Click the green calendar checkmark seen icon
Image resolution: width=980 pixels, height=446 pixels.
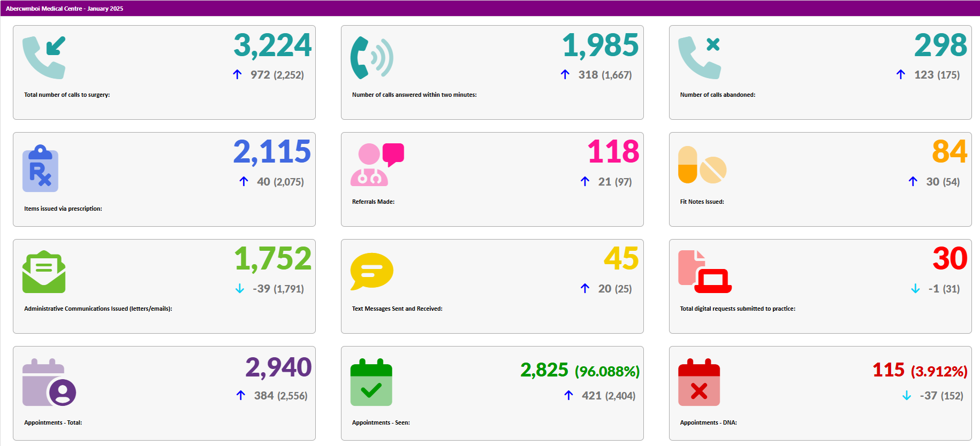click(x=371, y=382)
